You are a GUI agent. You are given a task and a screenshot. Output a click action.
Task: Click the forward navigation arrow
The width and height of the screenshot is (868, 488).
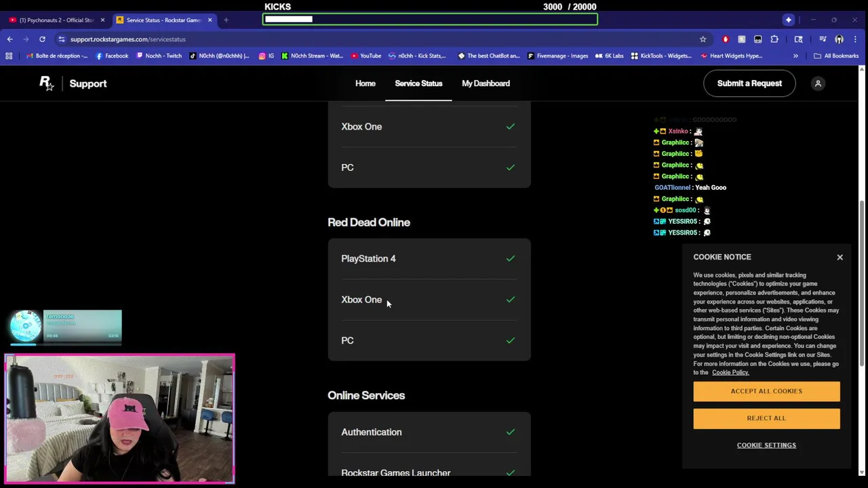point(26,39)
